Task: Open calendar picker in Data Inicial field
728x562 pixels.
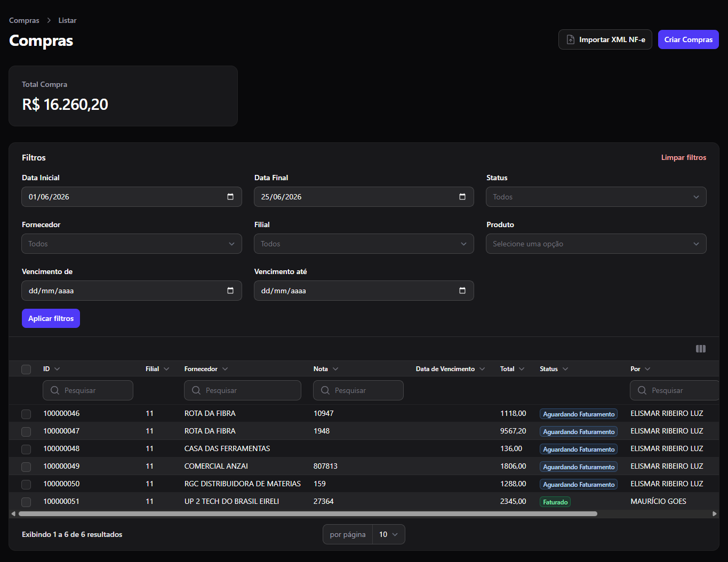Action: click(230, 197)
